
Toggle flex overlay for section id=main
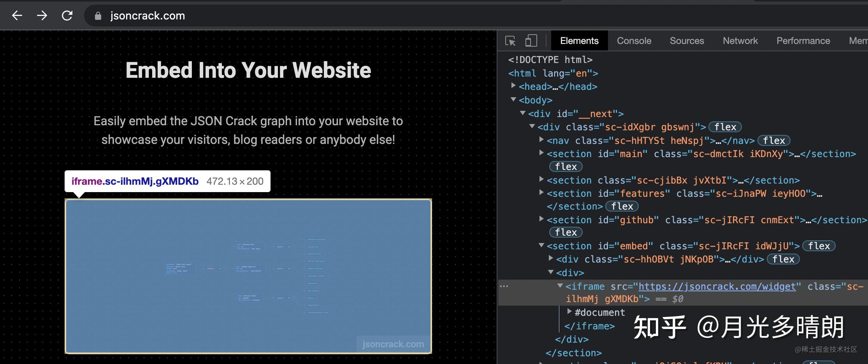(x=565, y=166)
